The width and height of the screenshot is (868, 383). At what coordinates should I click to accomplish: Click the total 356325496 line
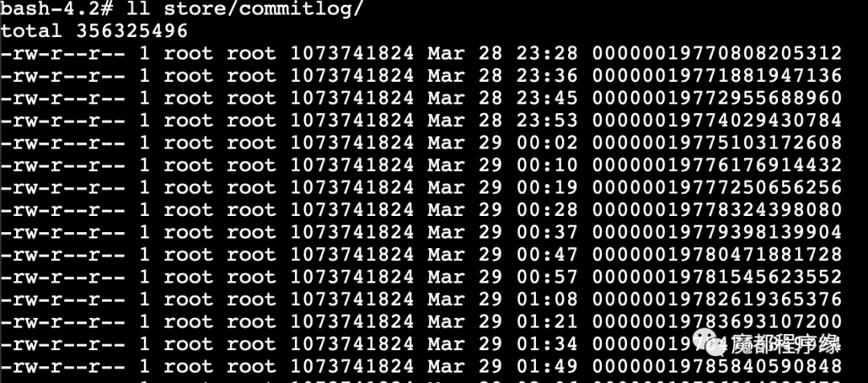click(94, 31)
